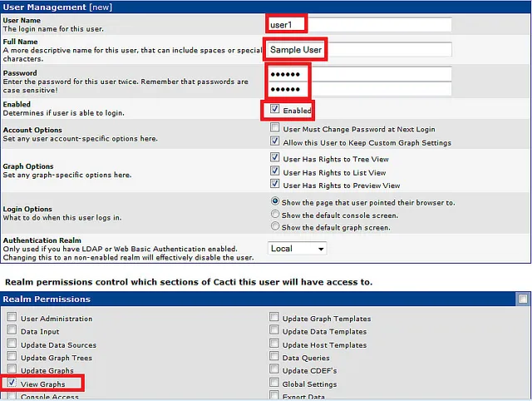Viewport: 532px width, 401px height.
Task: Click the Full Name text field
Action: coord(359,50)
